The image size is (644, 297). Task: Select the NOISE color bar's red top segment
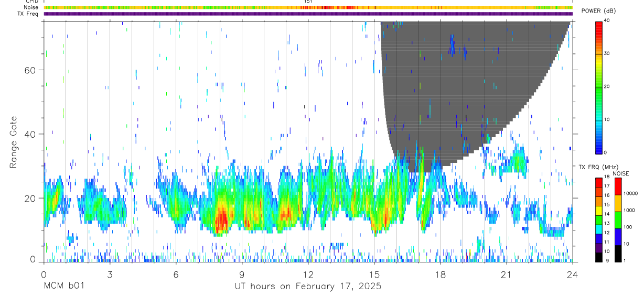click(618, 186)
